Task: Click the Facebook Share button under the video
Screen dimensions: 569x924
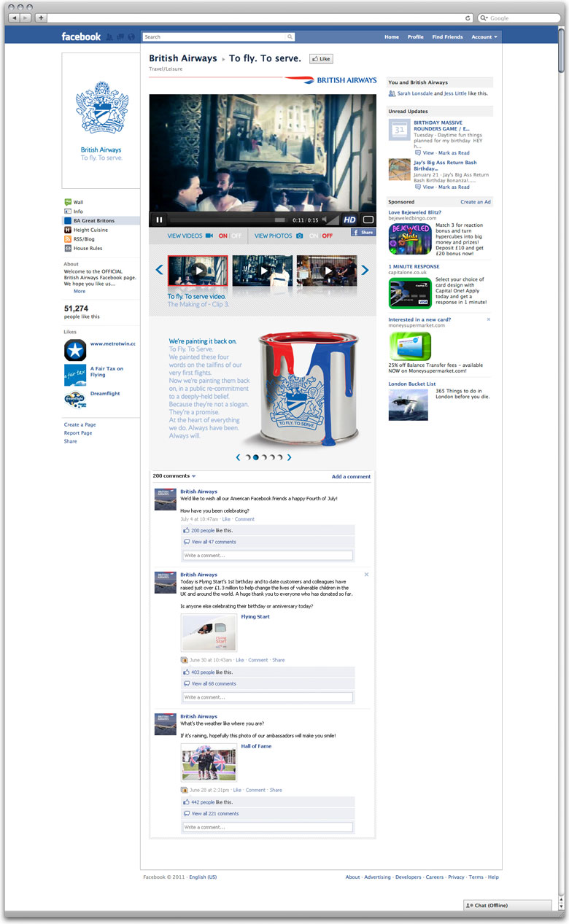Action: pyautogui.click(x=363, y=233)
